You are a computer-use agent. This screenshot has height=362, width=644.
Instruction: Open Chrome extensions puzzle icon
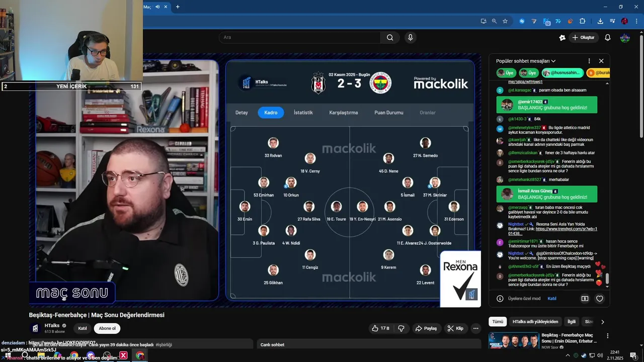pyautogui.click(x=583, y=21)
